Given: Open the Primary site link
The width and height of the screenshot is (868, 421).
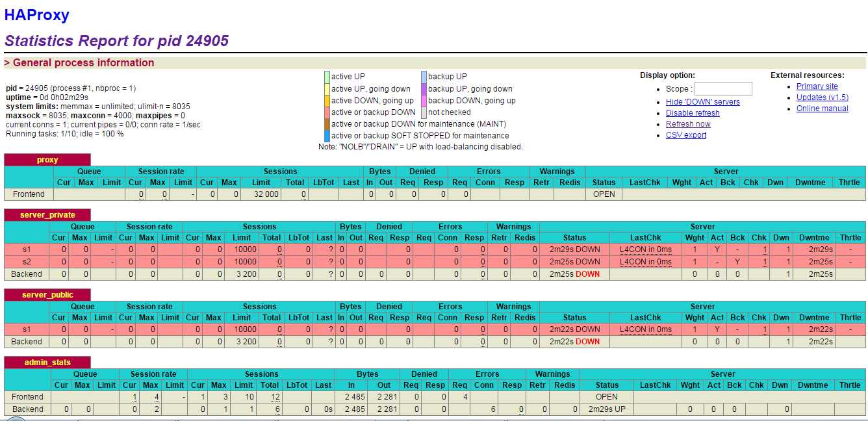Looking at the screenshot, I should [817, 86].
